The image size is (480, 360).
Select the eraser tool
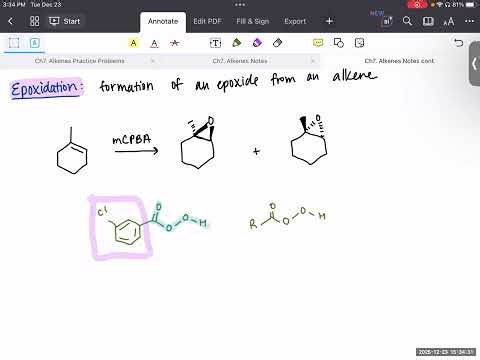pos(277,43)
